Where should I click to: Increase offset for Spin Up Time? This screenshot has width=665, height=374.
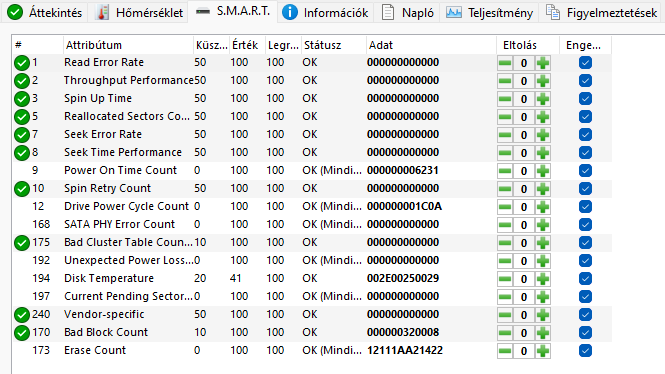tap(543, 99)
